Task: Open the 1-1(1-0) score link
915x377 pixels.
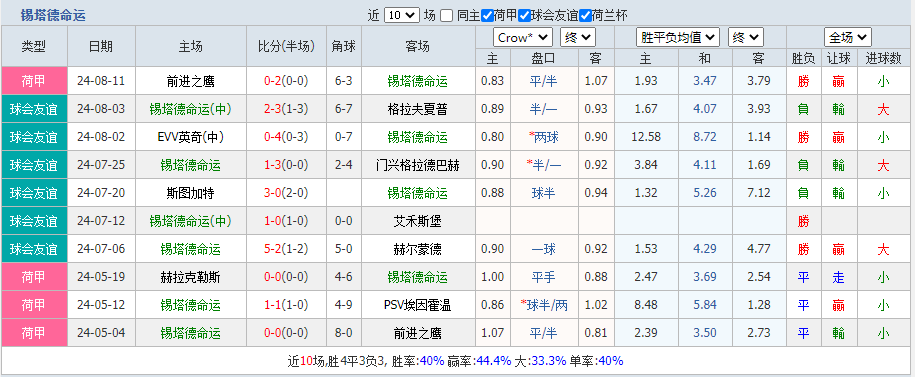Action: (x=286, y=305)
